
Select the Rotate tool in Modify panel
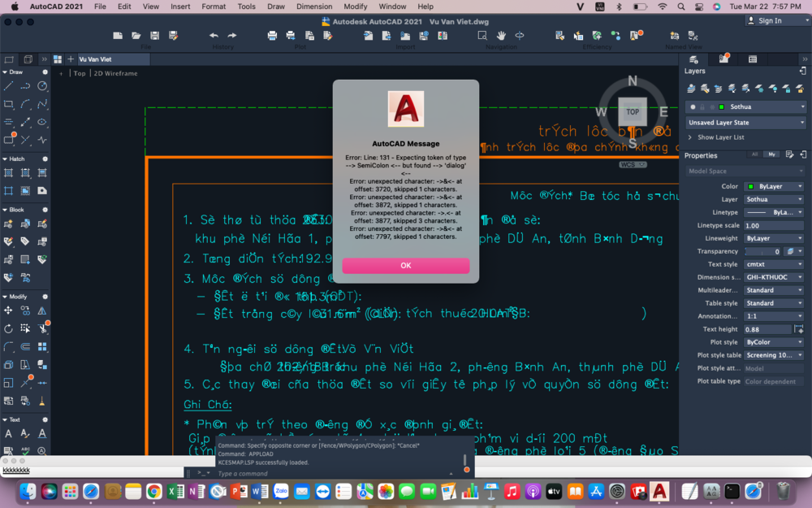pos(8,328)
